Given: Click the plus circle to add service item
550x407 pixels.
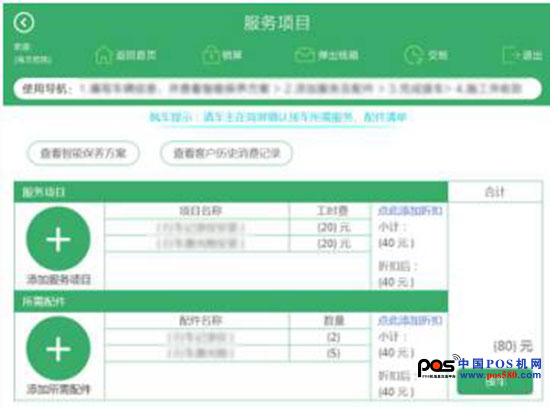Looking at the screenshot, I should click(58, 239).
